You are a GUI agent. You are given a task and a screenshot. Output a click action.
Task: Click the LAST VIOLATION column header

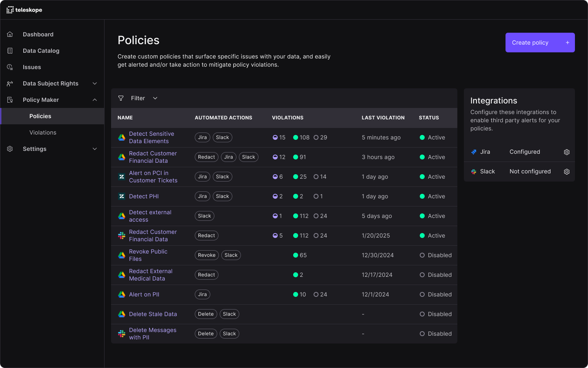(x=383, y=118)
